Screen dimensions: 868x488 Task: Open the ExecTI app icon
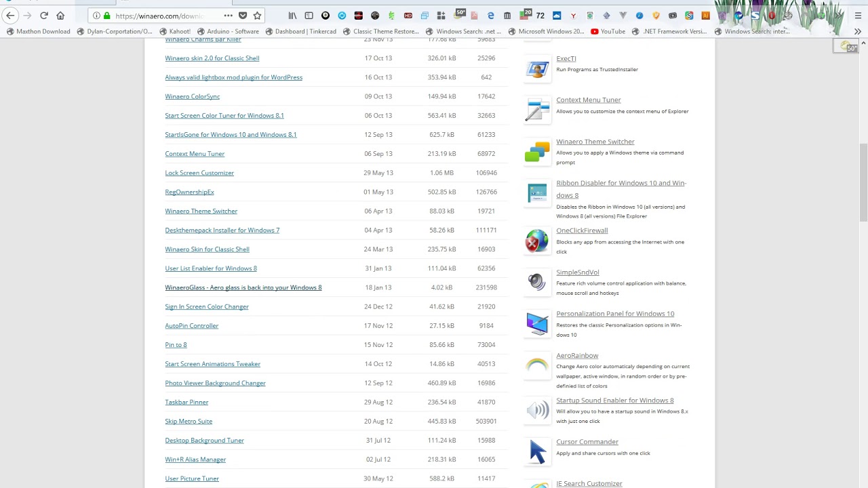pos(537,68)
